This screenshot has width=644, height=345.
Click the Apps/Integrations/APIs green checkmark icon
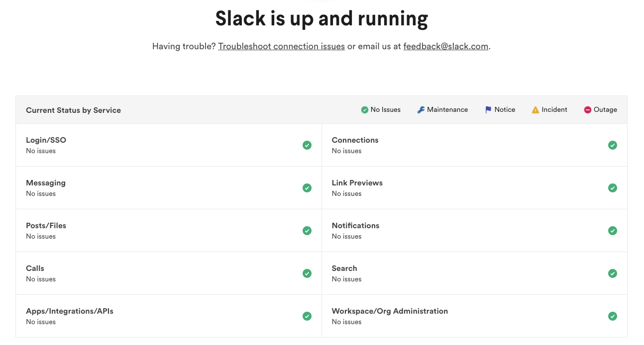(x=307, y=316)
